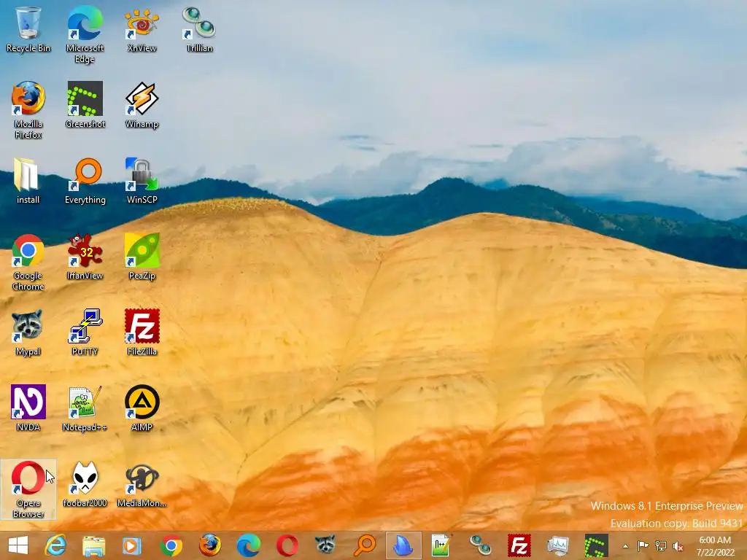Select the PuTTY desktop shortcut
This screenshot has width=747, height=560.
point(85,332)
